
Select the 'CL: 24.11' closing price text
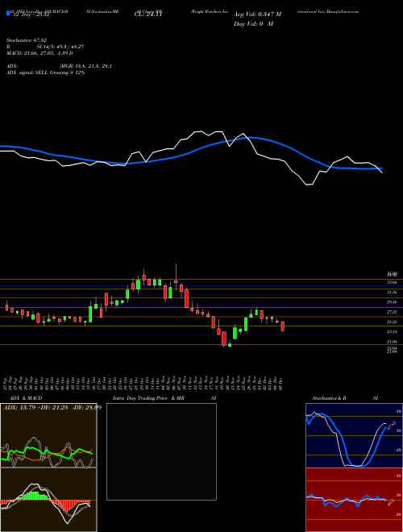(147, 15)
